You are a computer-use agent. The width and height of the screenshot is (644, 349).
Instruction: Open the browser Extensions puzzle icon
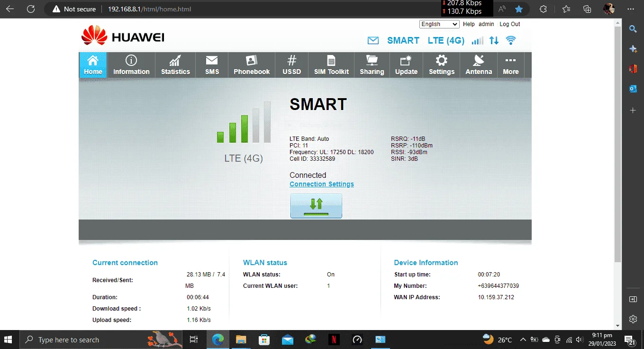[544, 9]
